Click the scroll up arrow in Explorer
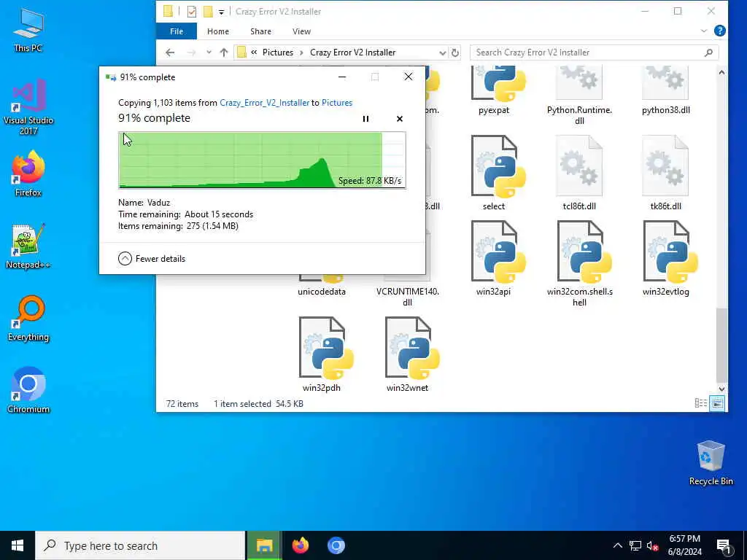 (721, 72)
